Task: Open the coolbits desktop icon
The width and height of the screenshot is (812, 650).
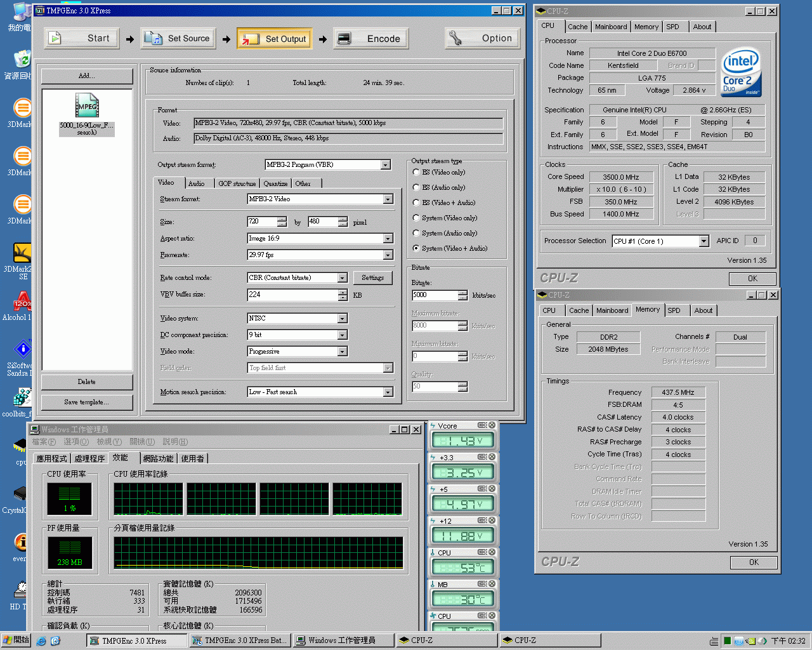Action: pyautogui.click(x=22, y=402)
